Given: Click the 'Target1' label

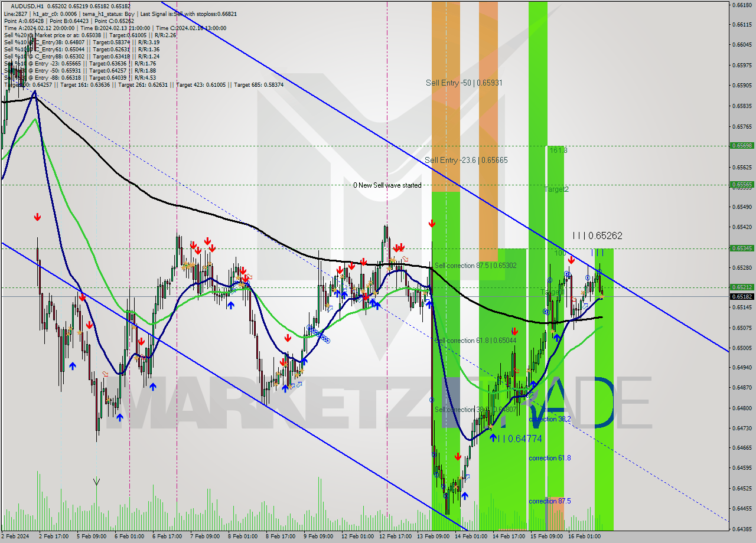Looking at the screenshot, I should 552,292.
